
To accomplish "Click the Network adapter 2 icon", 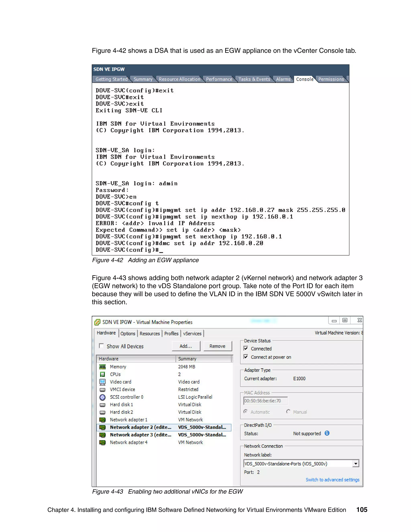I will coord(103,427).
